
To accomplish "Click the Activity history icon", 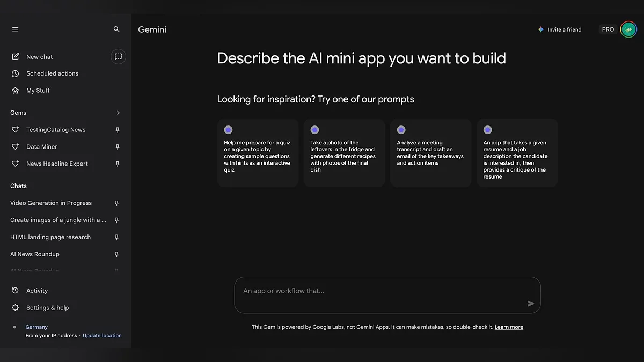I will 15,291.
